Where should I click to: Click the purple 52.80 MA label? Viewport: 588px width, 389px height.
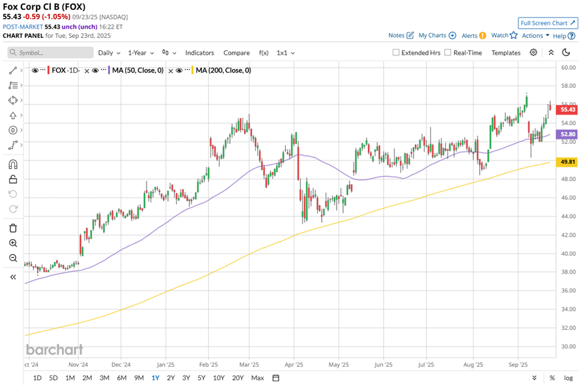pyautogui.click(x=567, y=134)
